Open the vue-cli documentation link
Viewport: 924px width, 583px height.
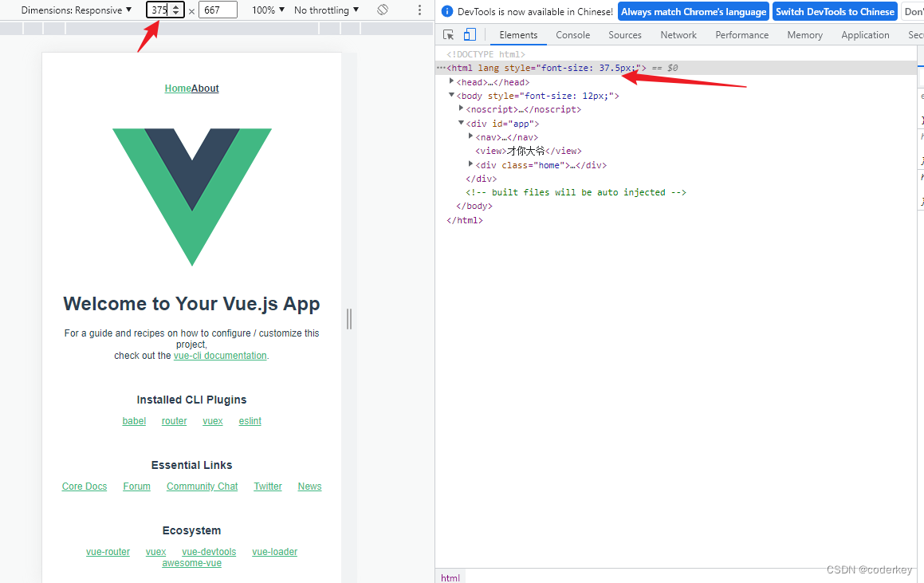[220, 356]
